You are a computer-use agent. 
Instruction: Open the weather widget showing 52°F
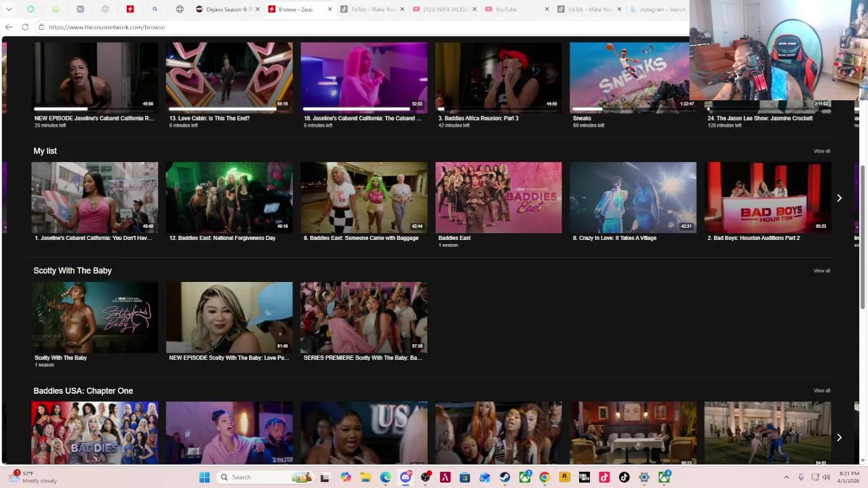[x=33, y=477]
